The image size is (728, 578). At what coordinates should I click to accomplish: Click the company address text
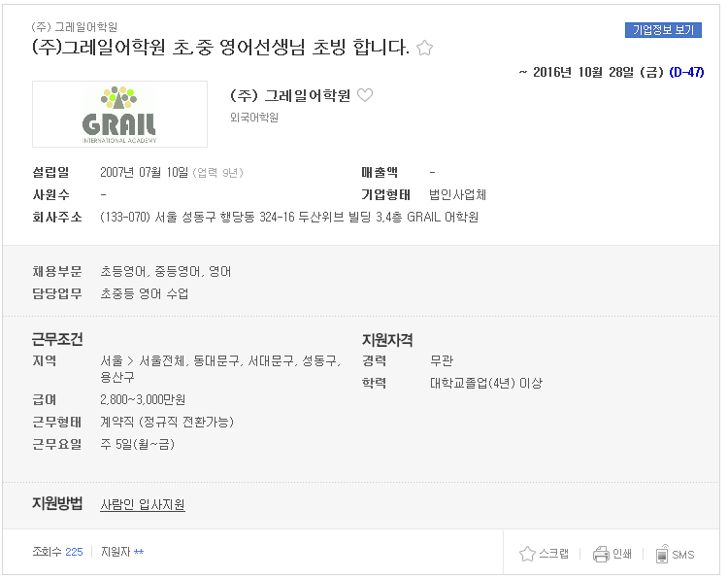pos(289,217)
